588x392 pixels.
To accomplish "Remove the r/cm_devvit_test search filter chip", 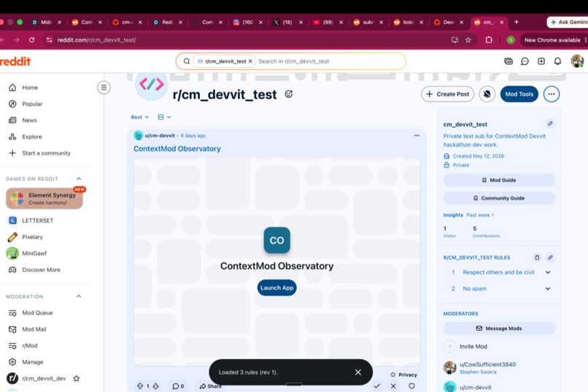I will [x=250, y=61].
